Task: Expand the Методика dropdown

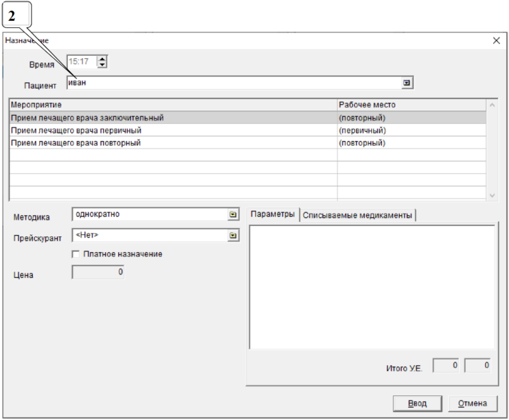Action: pos(233,215)
